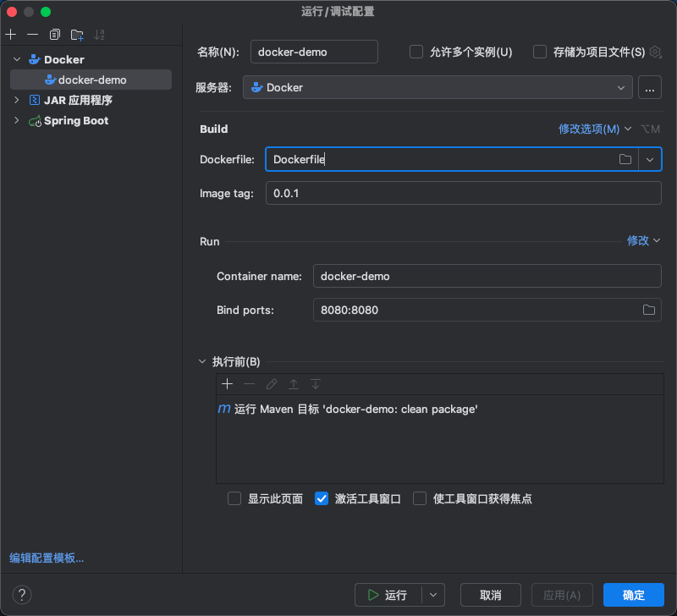Add a before-launch task

point(227,384)
